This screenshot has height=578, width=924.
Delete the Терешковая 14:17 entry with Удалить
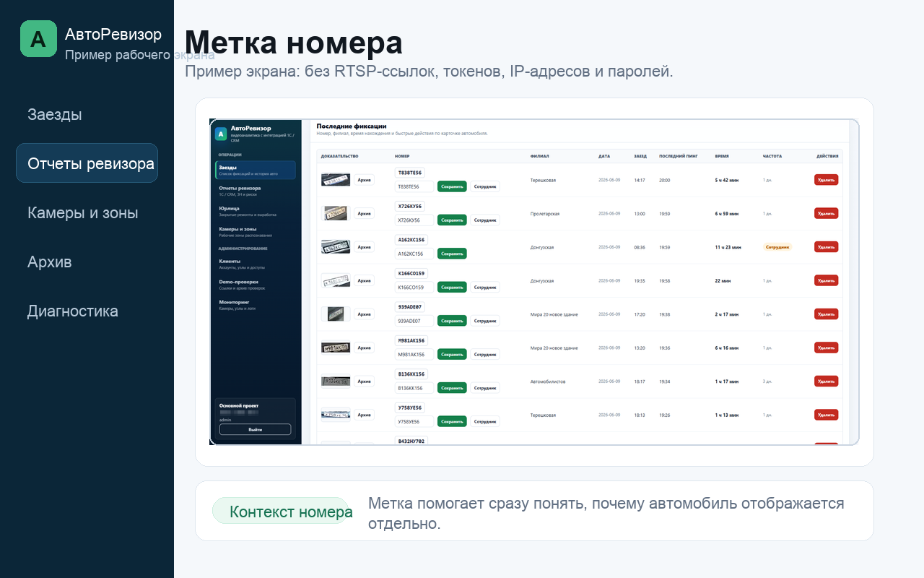pos(827,180)
